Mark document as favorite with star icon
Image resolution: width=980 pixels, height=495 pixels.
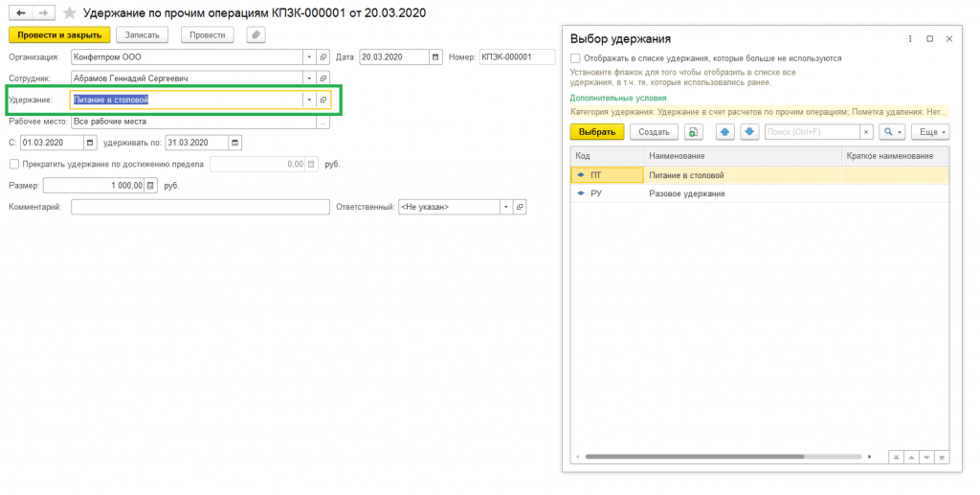[69, 13]
